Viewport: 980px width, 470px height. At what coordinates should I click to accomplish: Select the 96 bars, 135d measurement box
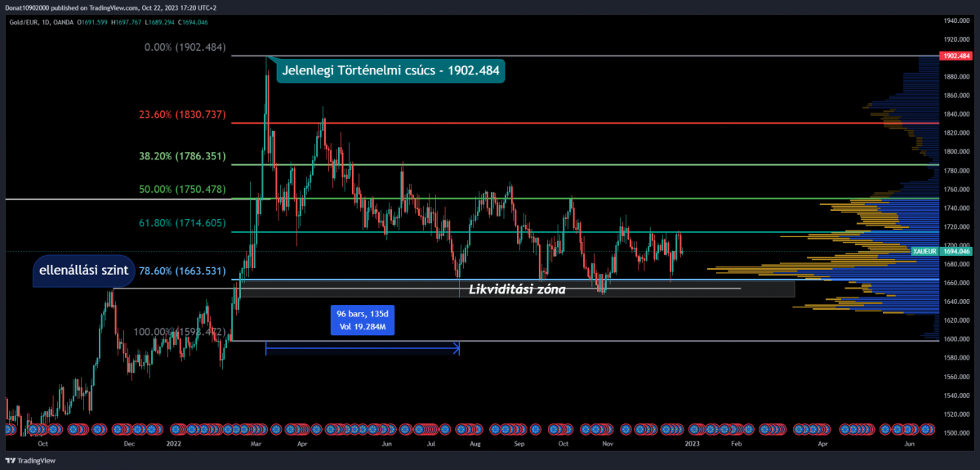point(361,320)
